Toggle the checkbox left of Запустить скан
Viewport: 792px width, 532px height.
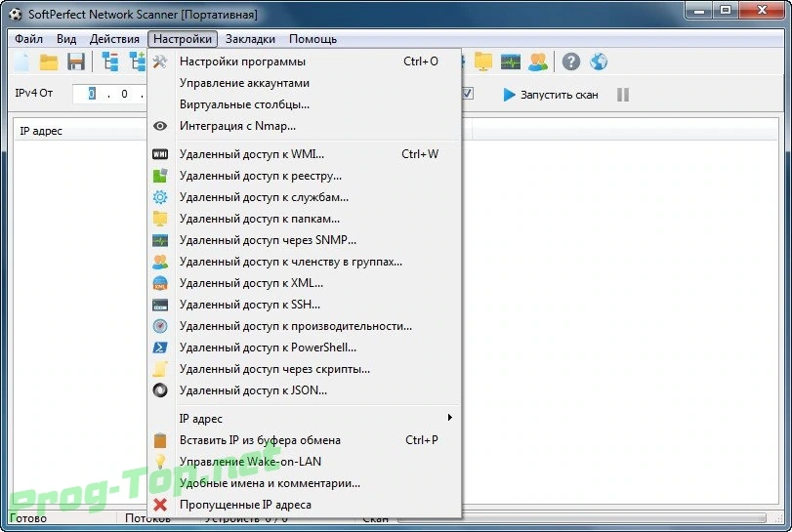468,94
